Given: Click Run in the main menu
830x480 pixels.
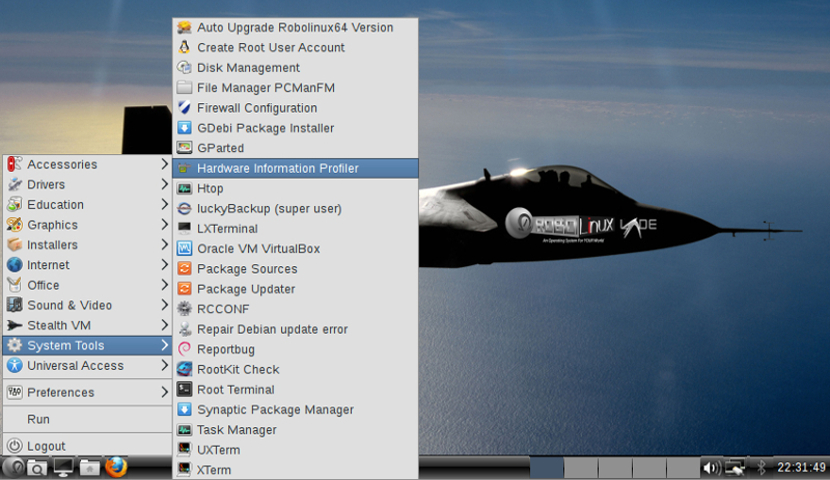Looking at the screenshot, I should click(38, 419).
